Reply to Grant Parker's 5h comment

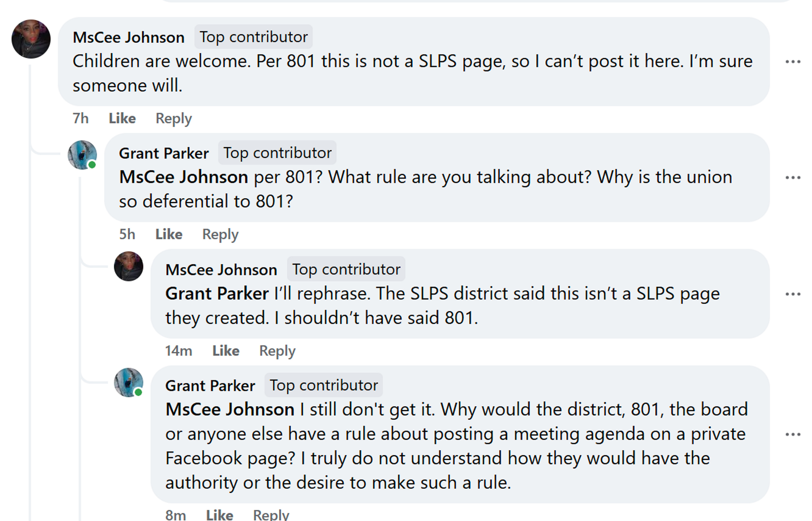click(x=220, y=235)
